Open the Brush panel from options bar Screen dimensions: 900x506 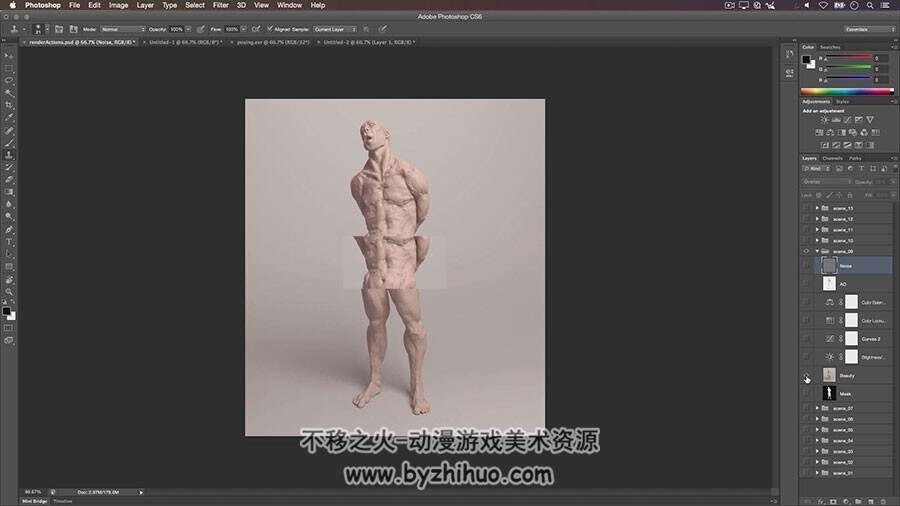(59, 29)
